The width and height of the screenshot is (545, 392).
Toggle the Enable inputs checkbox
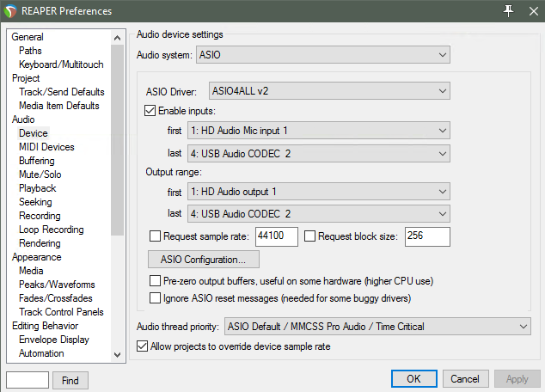click(150, 111)
